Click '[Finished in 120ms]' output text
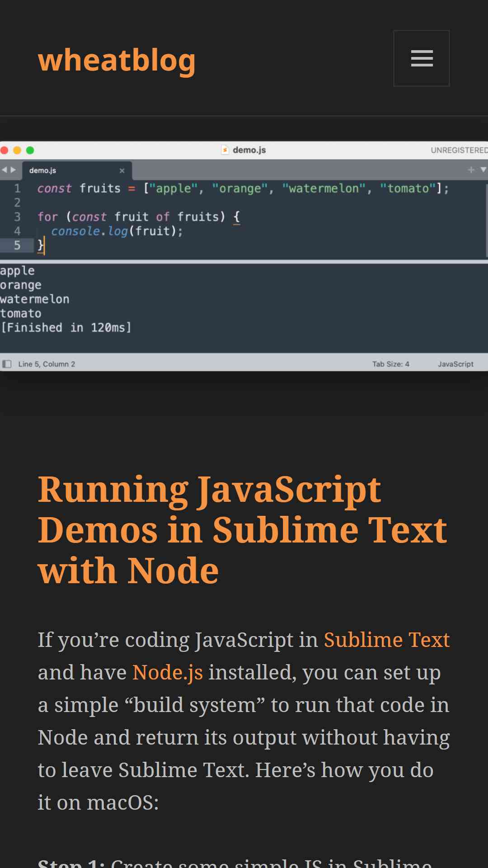 click(x=66, y=327)
